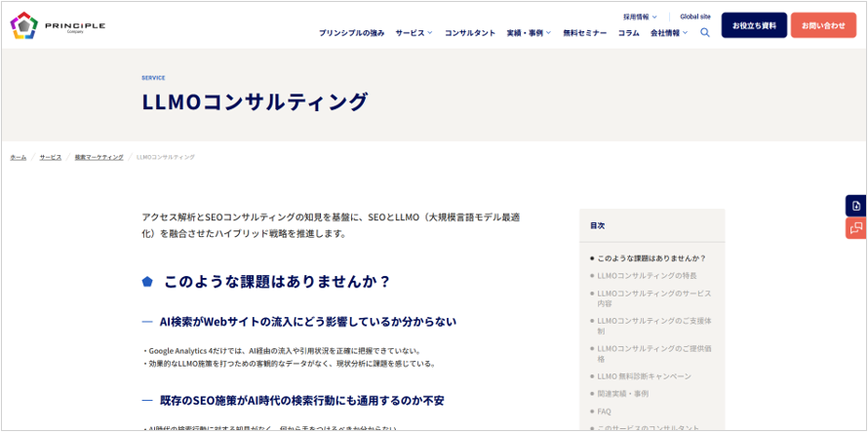Jump to LLMOコンサルティングのサービス内容 in contents
Viewport: 868px width, 432px height.
tap(654, 298)
